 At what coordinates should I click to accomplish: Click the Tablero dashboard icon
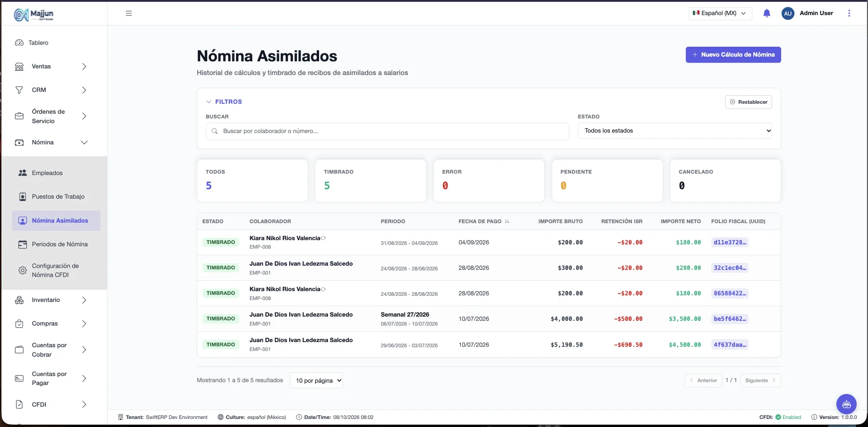(19, 42)
